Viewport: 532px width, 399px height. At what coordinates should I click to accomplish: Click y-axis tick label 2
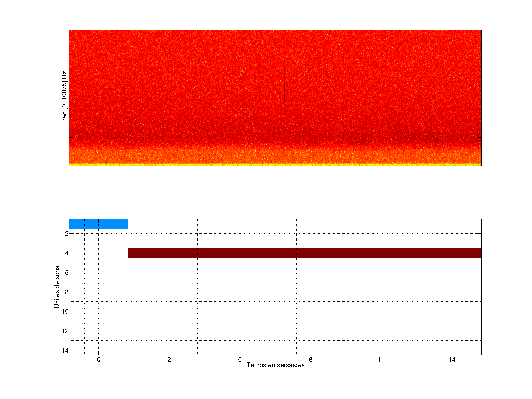(x=67, y=234)
